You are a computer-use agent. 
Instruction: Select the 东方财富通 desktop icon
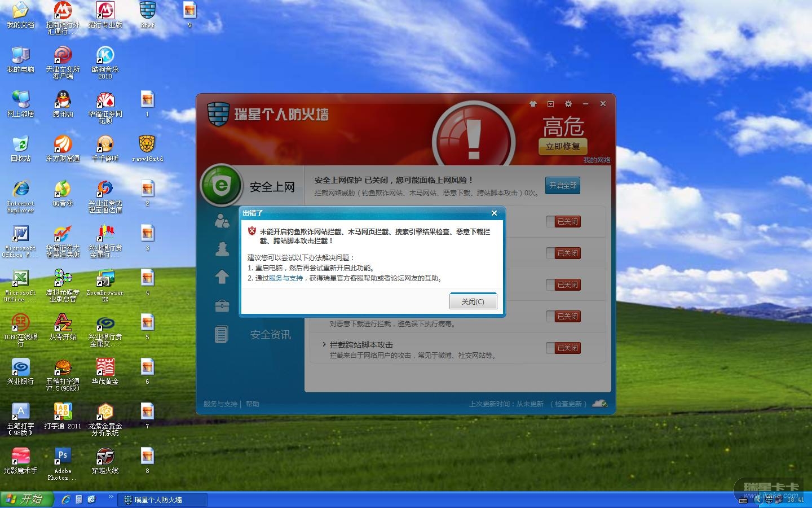click(x=63, y=149)
